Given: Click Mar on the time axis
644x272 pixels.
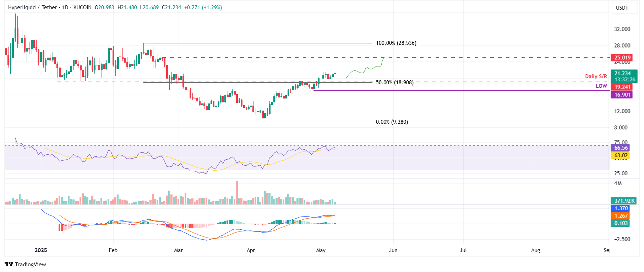Looking at the screenshot, I should pyautogui.click(x=178, y=250).
